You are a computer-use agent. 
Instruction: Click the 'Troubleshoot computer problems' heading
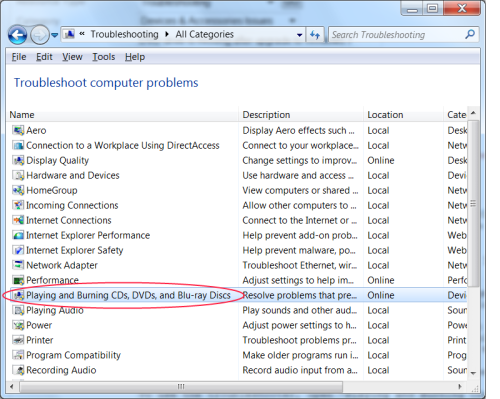106,83
